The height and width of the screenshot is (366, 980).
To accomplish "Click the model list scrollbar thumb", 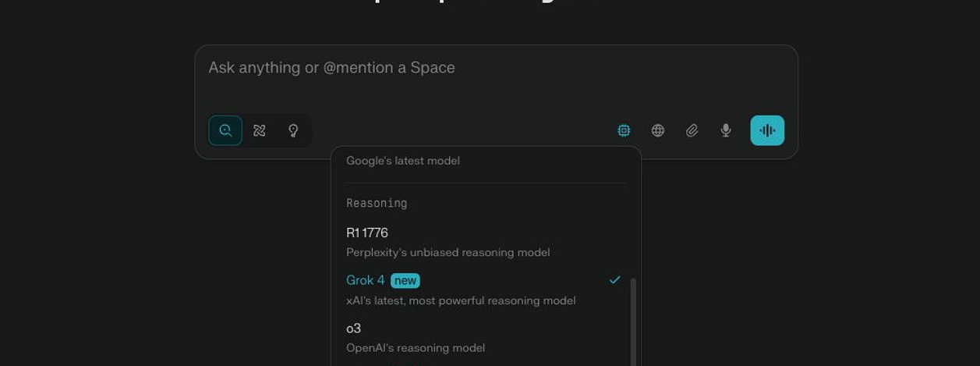I will pyautogui.click(x=633, y=322).
